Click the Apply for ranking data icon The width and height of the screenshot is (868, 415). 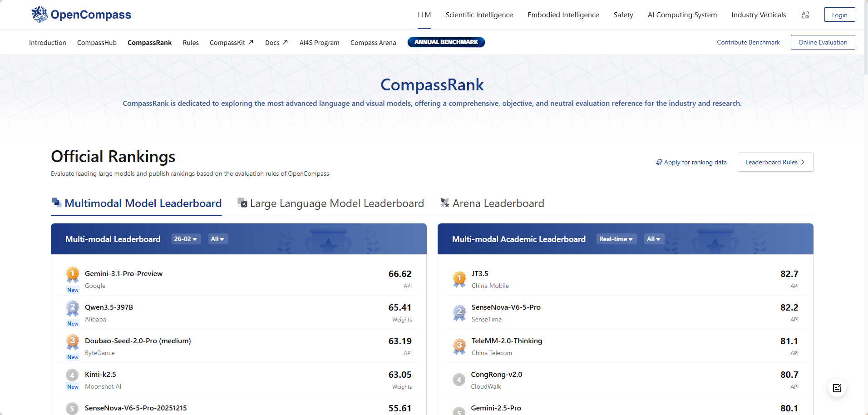659,162
